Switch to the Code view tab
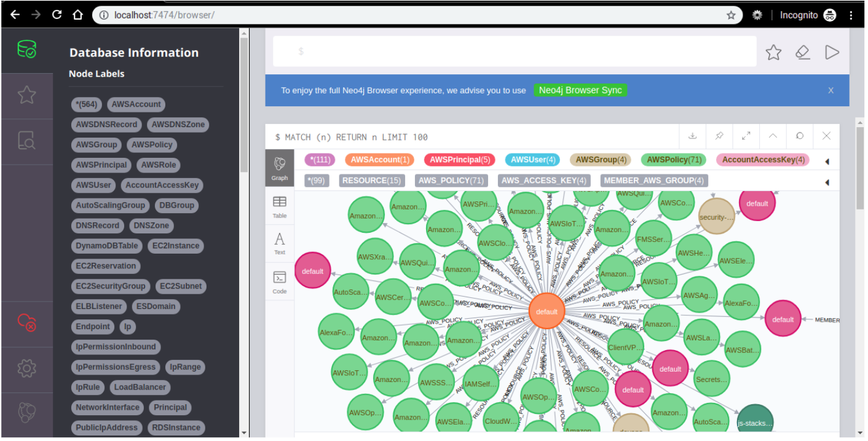The height and width of the screenshot is (441, 868). point(280,283)
